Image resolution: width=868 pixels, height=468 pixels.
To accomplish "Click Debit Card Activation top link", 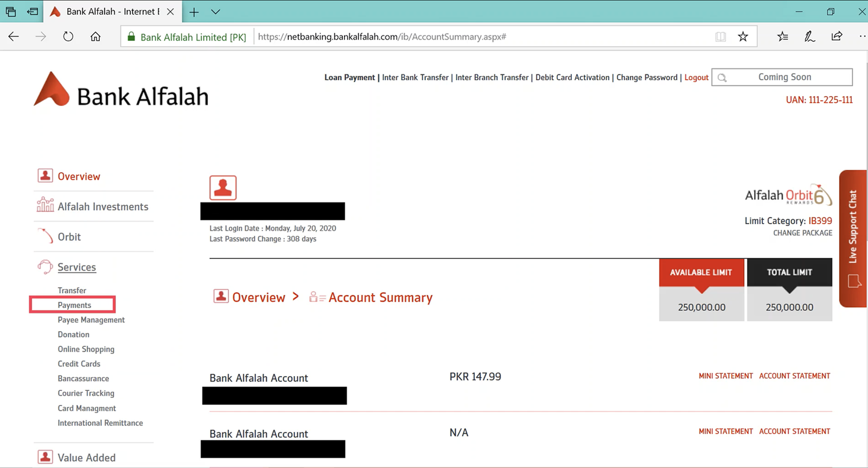I will [x=572, y=78].
